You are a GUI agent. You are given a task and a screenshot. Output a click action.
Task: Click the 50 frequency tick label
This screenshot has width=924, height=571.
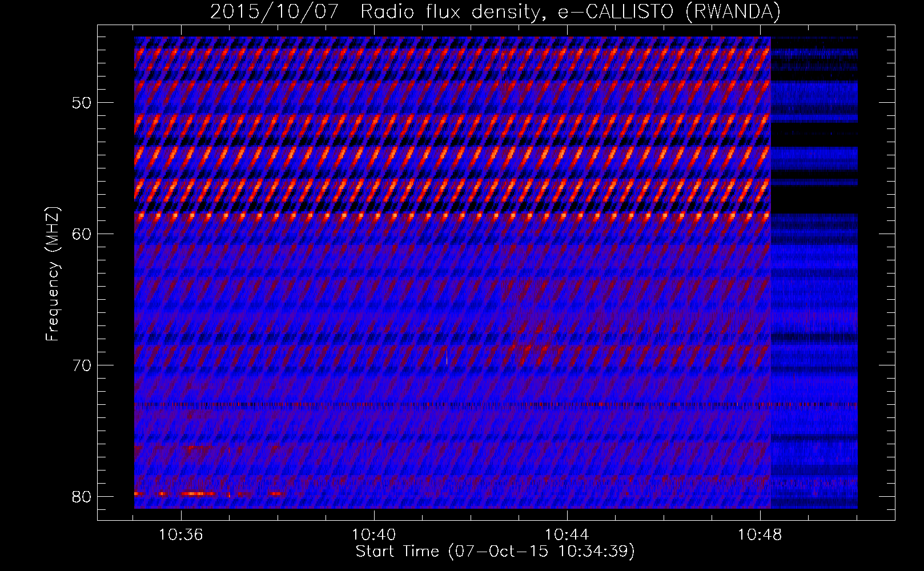(x=82, y=103)
